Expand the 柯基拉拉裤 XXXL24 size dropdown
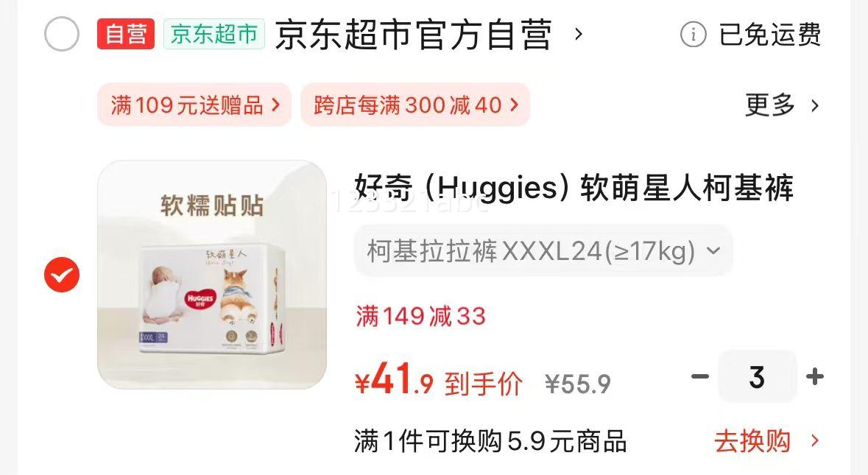 click(543, 251)
